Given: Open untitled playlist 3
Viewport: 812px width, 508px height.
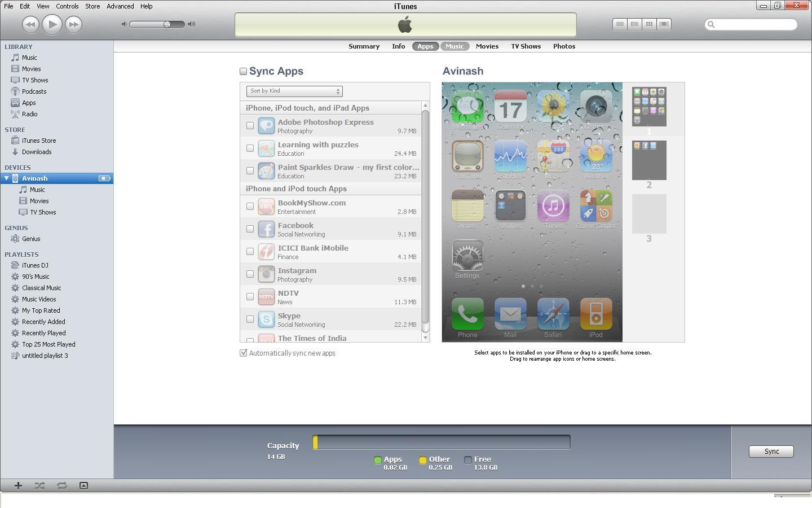Looking at the screenshot, I should click(x=45, y=356).
